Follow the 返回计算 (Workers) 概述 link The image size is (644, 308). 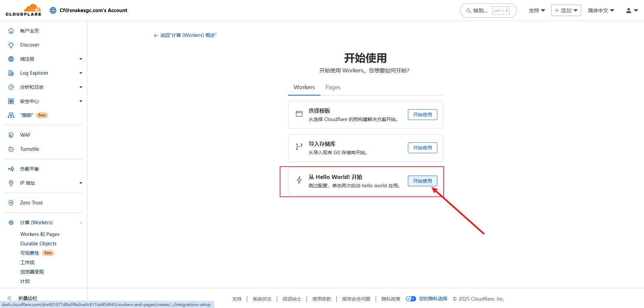coord(185,35)
